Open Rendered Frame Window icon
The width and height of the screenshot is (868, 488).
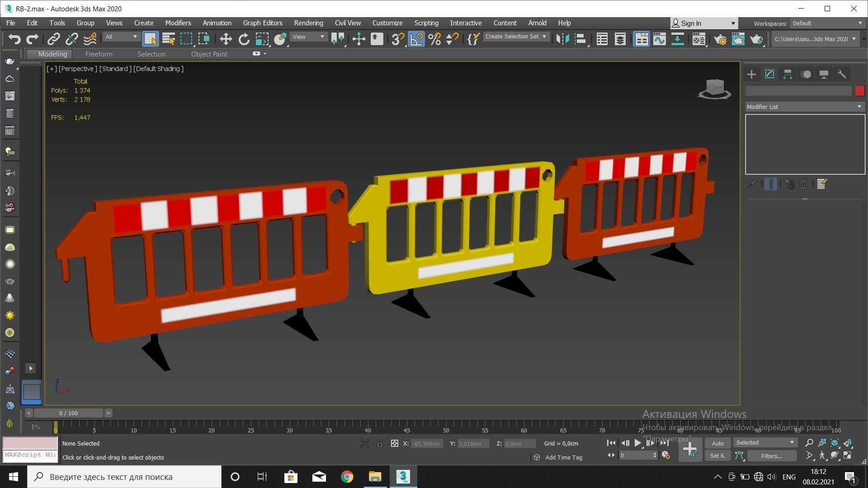click(x=738, y=39)
